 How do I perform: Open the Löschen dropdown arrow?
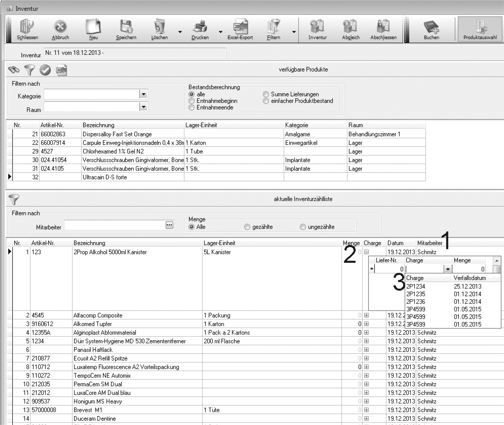click(x=180, y=32)
